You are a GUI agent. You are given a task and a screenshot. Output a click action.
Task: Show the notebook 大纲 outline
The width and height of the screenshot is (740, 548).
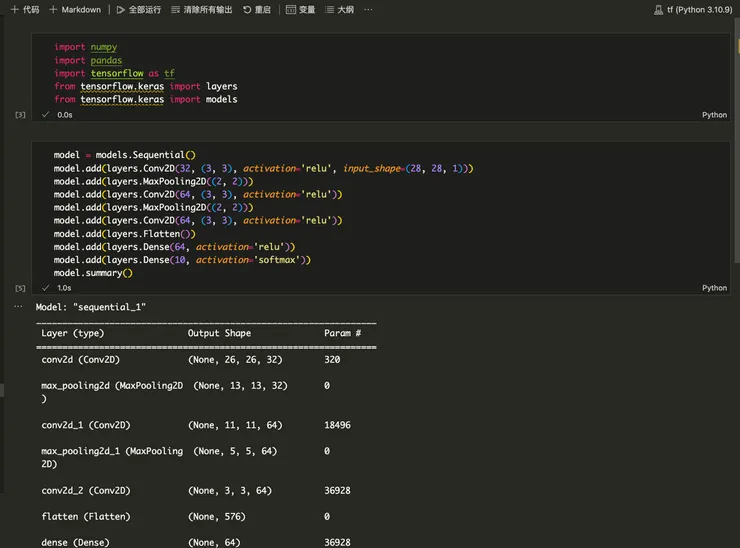(339, 9)
